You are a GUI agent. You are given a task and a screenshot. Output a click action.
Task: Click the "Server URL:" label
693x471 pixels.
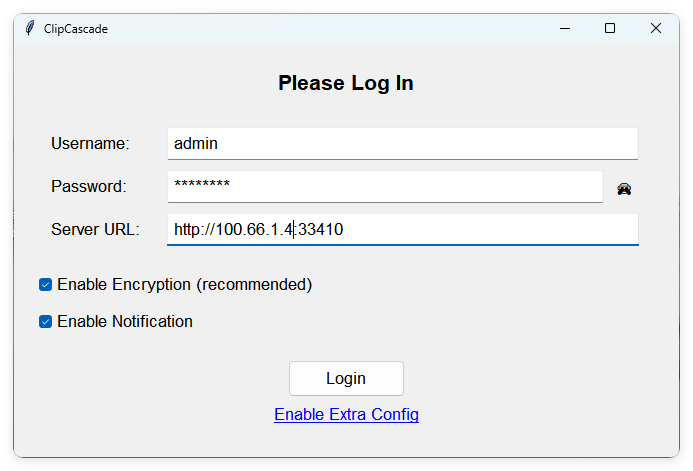(x=95, y=230)
